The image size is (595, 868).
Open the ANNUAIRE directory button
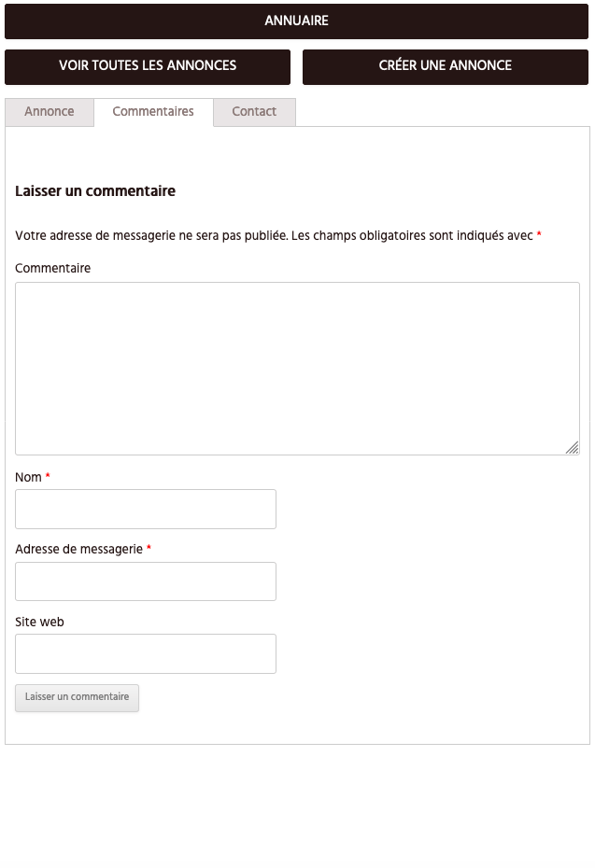tap(296, 21)
